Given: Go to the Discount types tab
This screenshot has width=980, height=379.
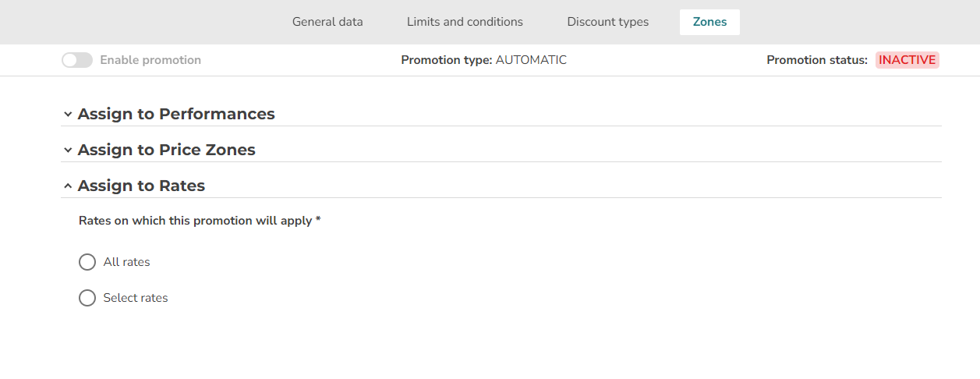Looking at the screenshot, I should click(608, 22).
